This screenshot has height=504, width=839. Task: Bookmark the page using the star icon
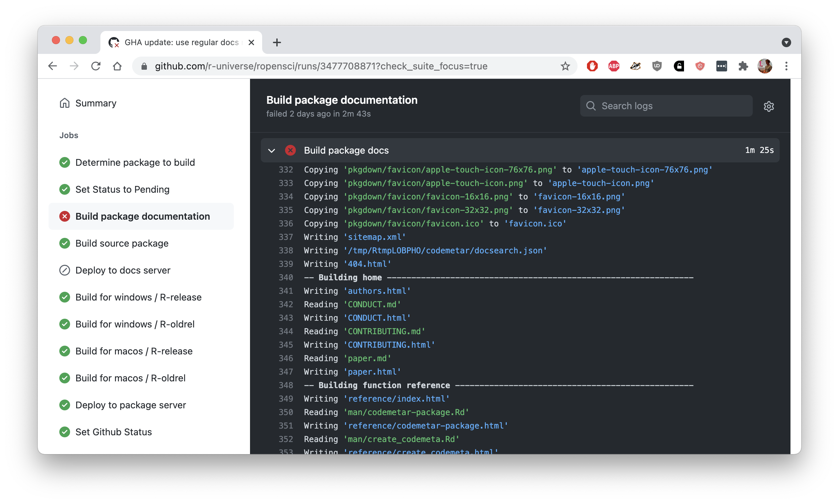click(x=565, y=66)
